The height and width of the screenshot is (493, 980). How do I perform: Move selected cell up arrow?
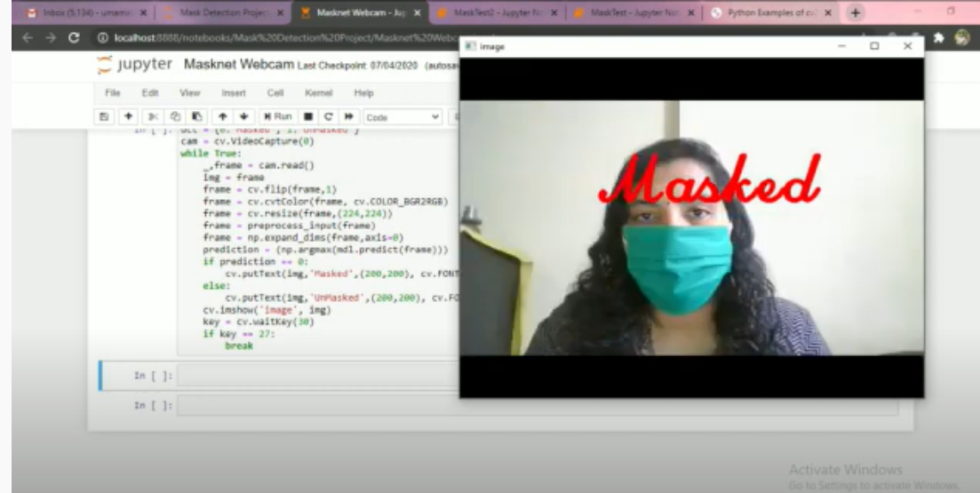coord(222,117)
